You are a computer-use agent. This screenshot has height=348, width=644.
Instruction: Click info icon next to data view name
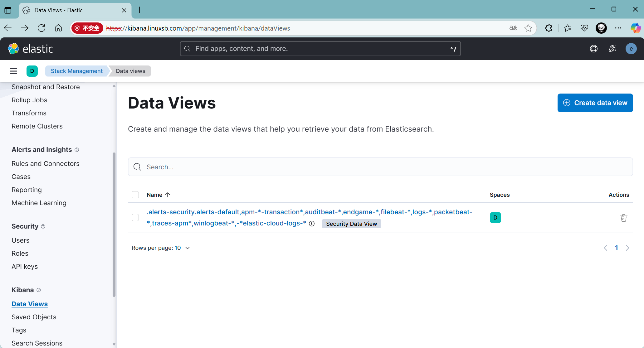click(x=312, y=224)
